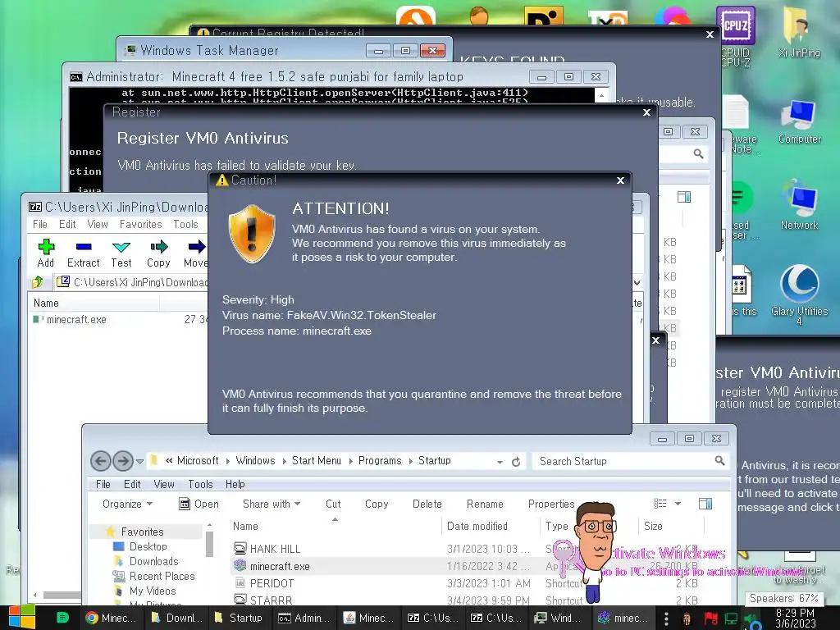Open the Glary Utilities 4 desktop icon
This screenshot has height=630, width=840.
pyautogui.click(x=799, y=294)
